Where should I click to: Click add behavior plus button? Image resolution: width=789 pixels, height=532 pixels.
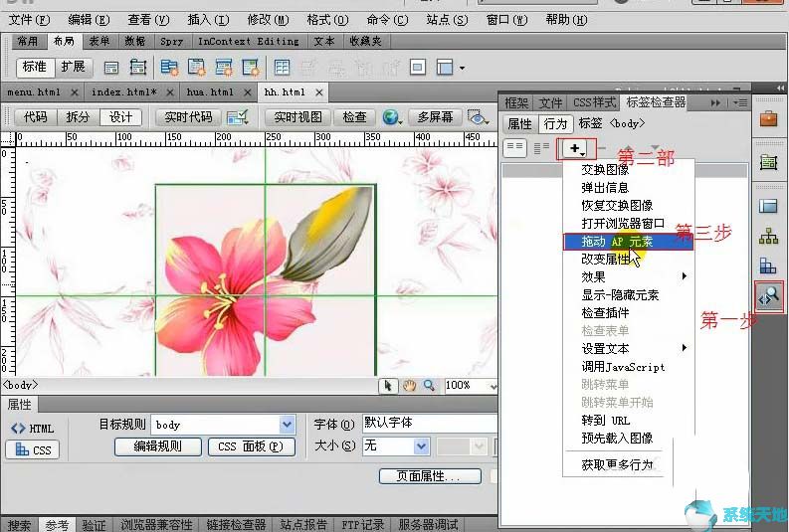click(576, 149)
